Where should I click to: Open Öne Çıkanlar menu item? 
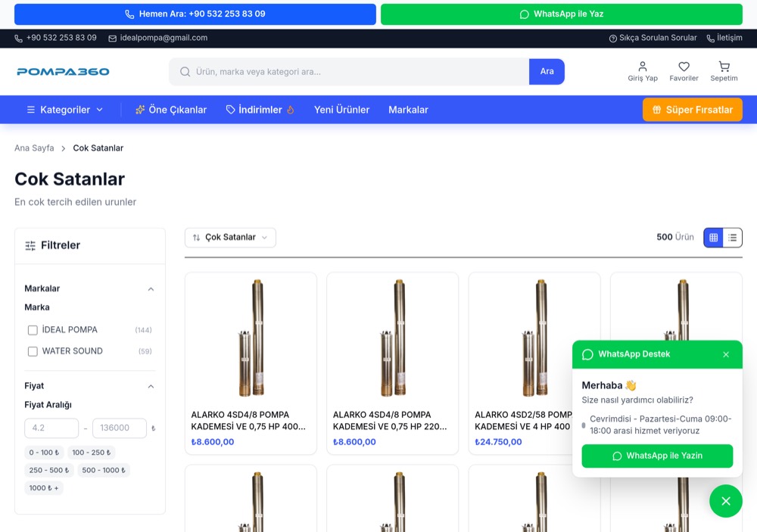point(171,110)
